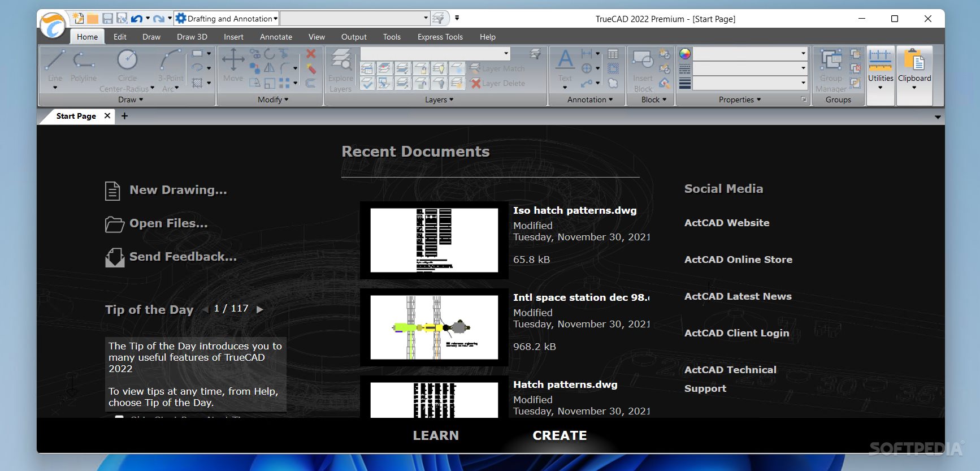This screenshot has width=980, height=471.
Task: Open the color dropdown in Properties panel
Action: click(x=750, y=54)
